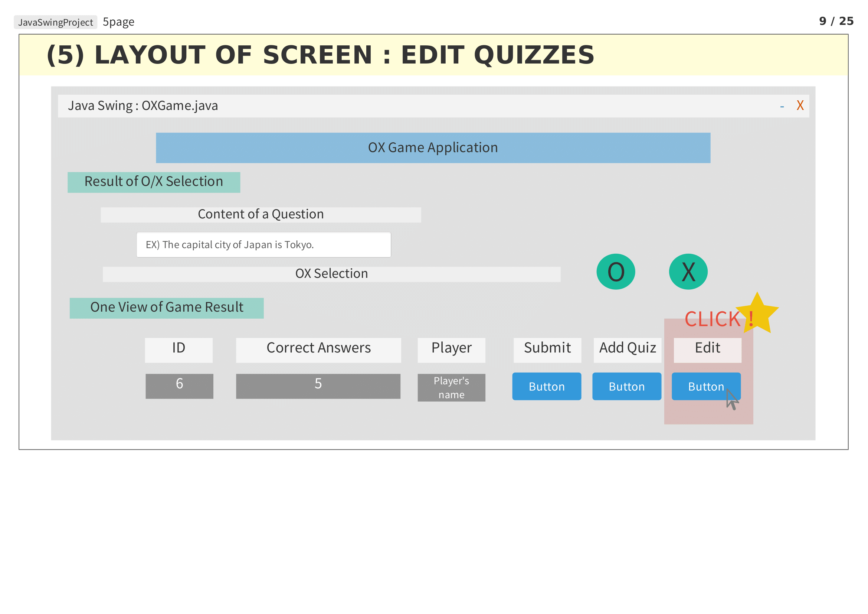
Task: Click the green X answer circle
Action: [x=688, y=272]
